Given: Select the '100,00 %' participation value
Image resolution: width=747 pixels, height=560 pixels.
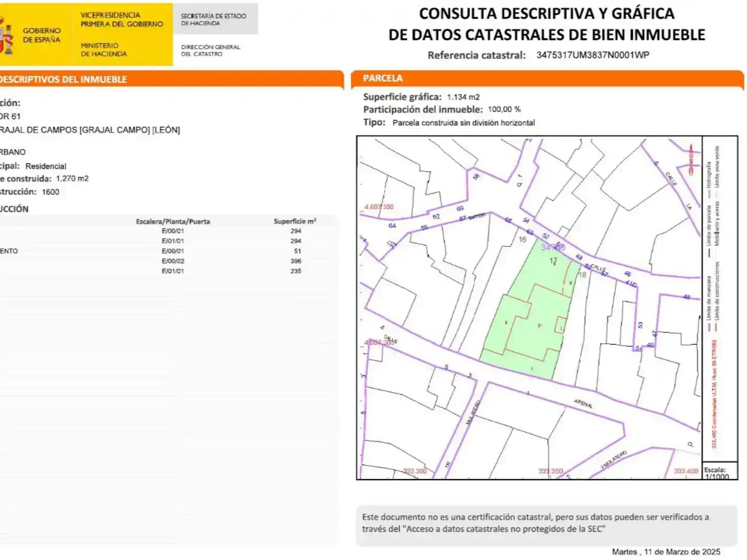Looking at the screenshot, I should coord(504,109).
